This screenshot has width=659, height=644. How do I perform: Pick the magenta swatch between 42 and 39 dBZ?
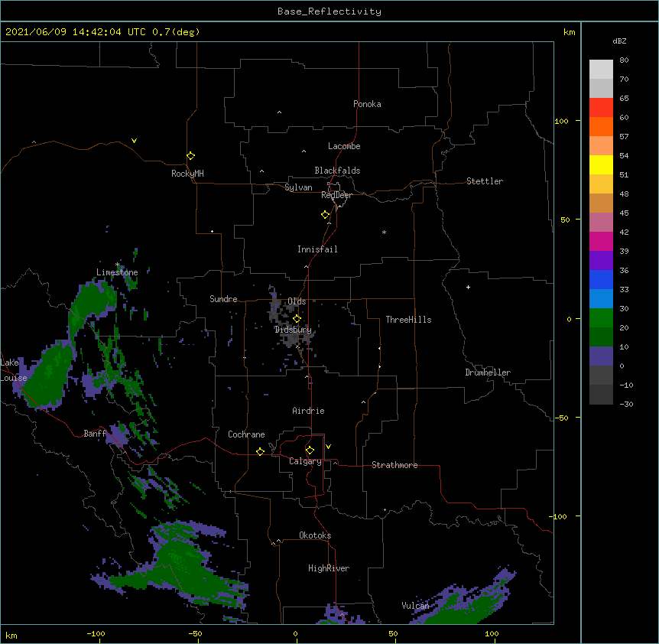[x=601, y=241]
